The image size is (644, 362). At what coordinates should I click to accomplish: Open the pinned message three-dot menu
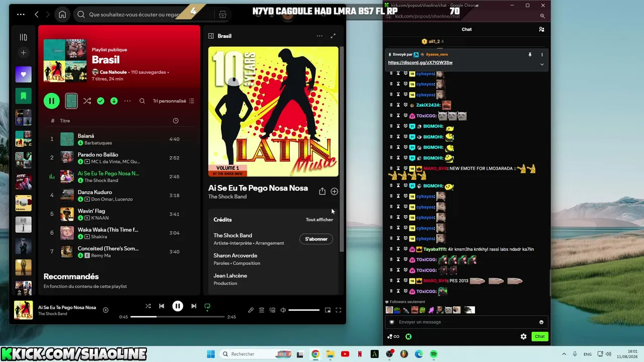[542, 54]
